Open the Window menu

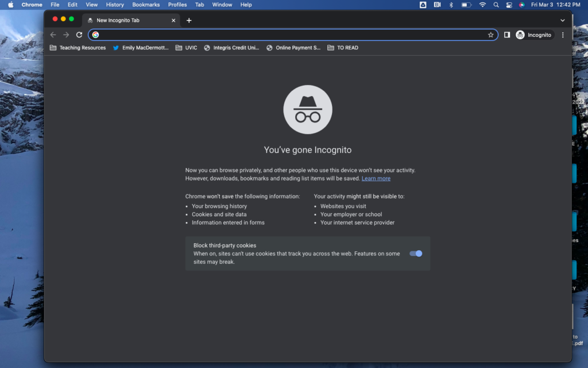tap(222, 5)
